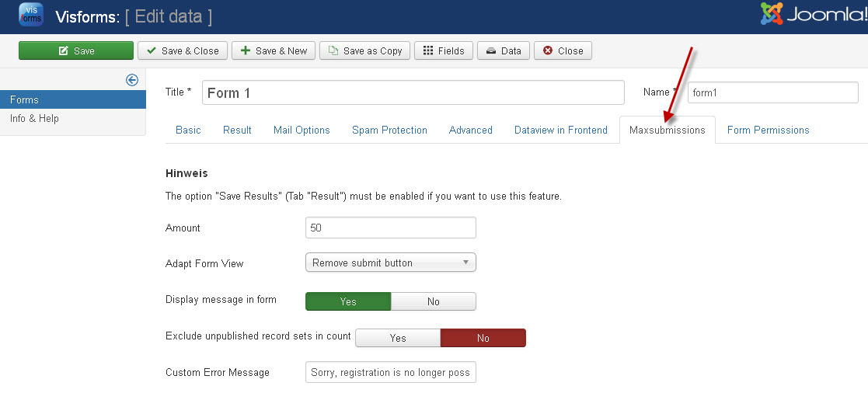868x400 pixels.
Task: Click the Joomla logo
Action: [809, 15]
